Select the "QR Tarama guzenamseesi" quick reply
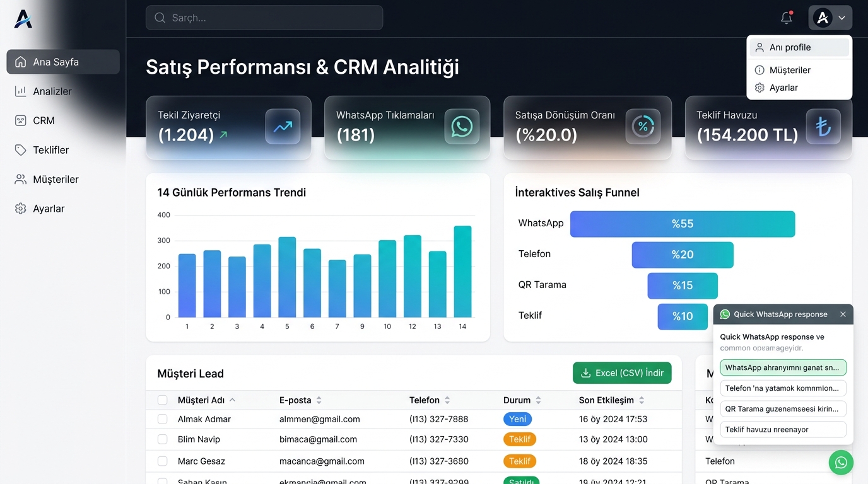868x484 pixels. 783,409
